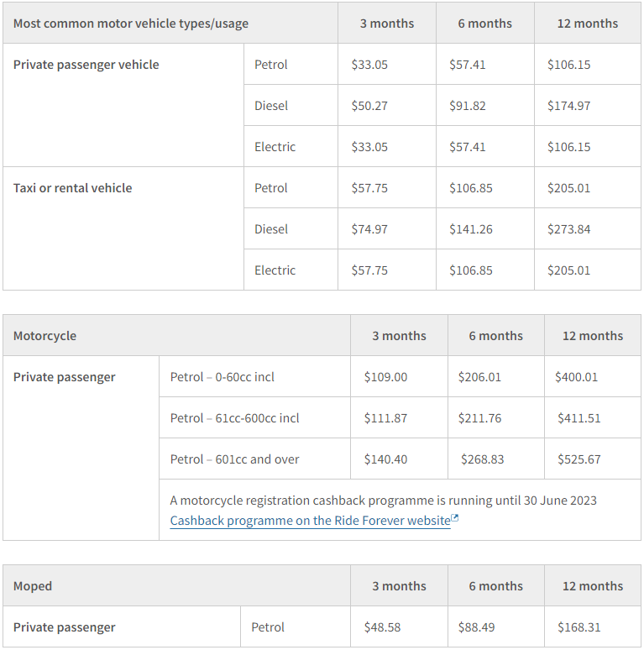This screenshot has height=650, width=644.
Task: Select the $74.97 taxi diesel fee
Action: pyautogui.click(x=369, y=229)
